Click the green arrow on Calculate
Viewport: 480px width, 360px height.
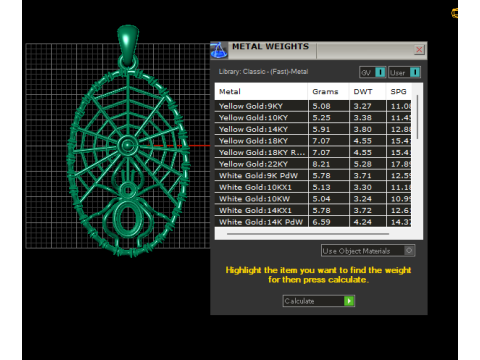pyautogui.click(x=349, y=301)
